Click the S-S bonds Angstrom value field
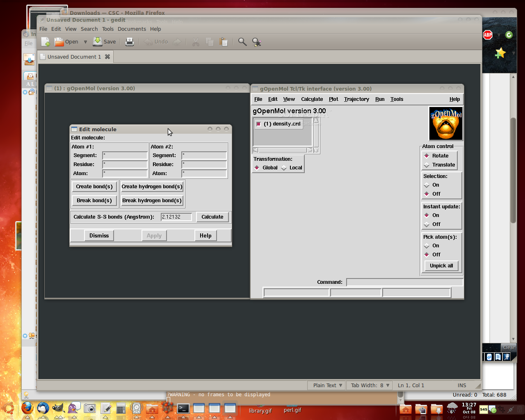 176,217
